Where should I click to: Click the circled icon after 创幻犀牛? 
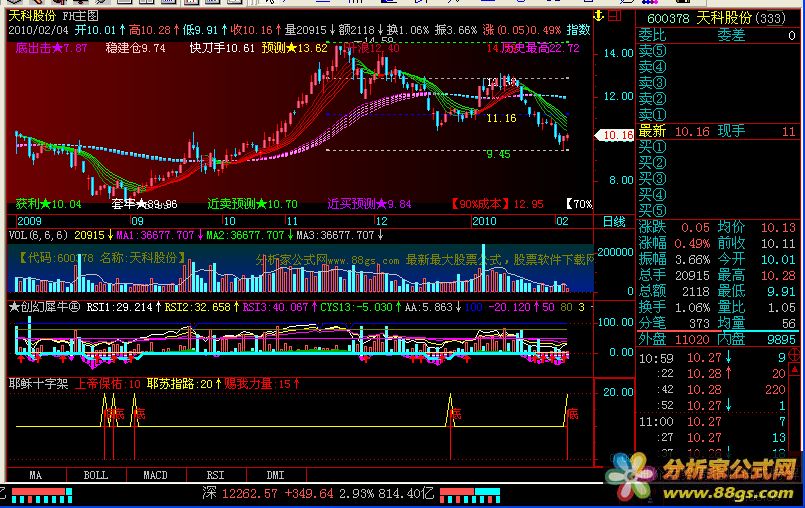(74, 306)
